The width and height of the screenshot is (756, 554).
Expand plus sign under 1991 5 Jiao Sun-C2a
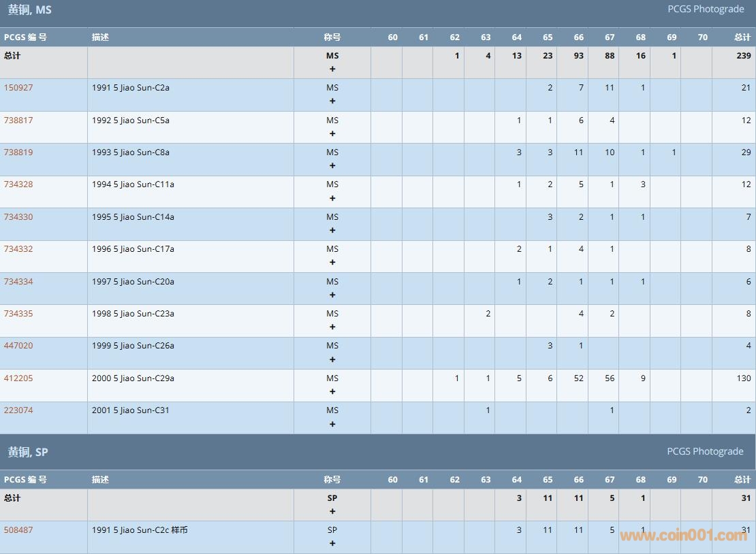point(332,101)
